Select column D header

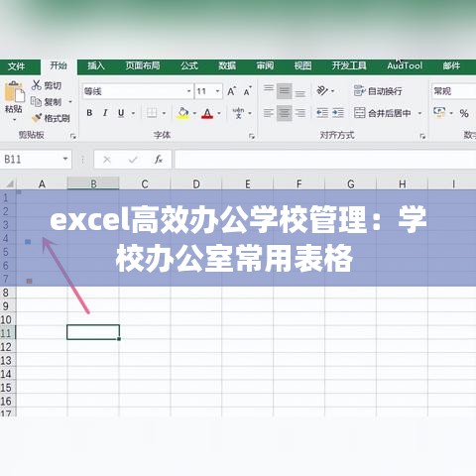point(196,183)
